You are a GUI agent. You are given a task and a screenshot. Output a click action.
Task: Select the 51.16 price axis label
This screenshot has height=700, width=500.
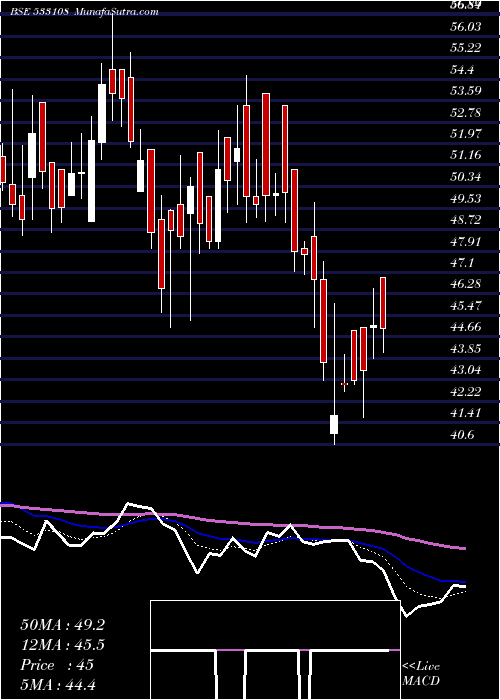pos(465,155)
